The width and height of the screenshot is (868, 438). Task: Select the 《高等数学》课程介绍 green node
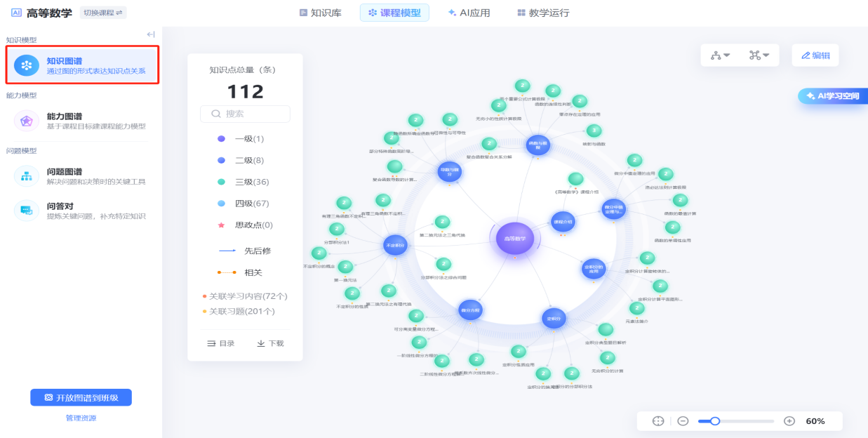(x=575, y=179)
